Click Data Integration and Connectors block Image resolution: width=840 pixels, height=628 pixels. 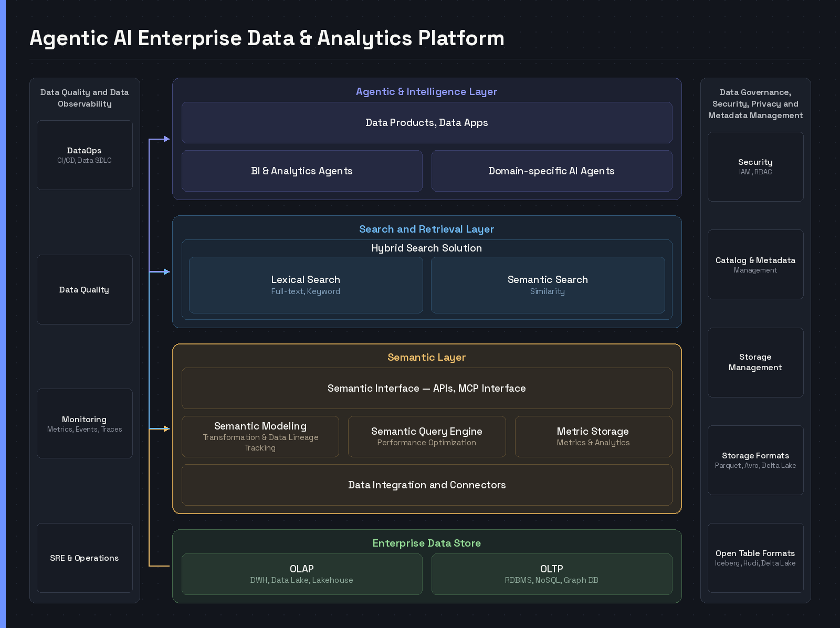click(427, 485)
